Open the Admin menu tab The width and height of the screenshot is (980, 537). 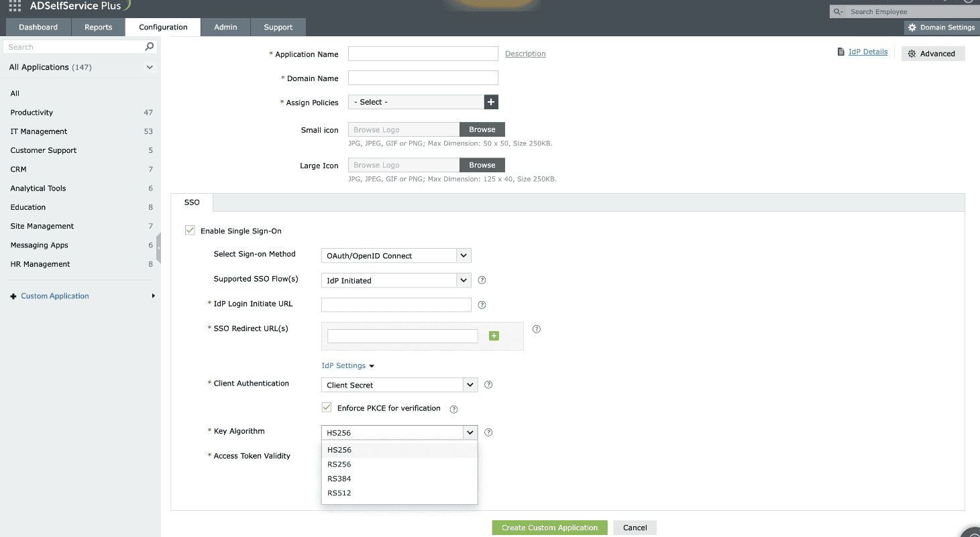pyautogui.click(x=225, y=27)
